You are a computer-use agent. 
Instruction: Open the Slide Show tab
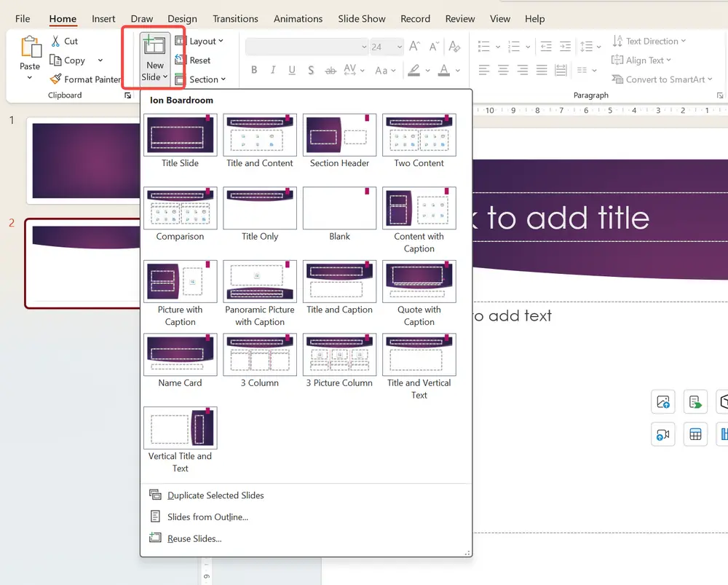pos(362,19)
